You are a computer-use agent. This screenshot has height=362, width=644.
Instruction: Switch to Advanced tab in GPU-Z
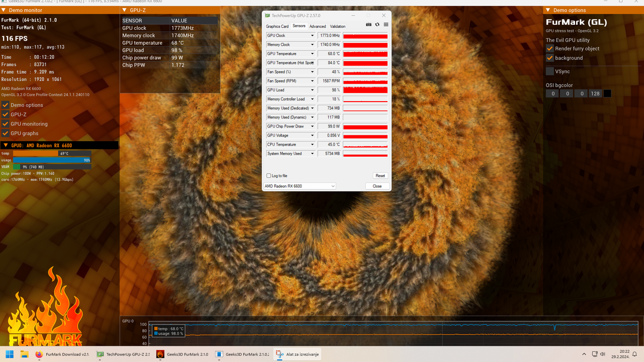coord(317,26)
